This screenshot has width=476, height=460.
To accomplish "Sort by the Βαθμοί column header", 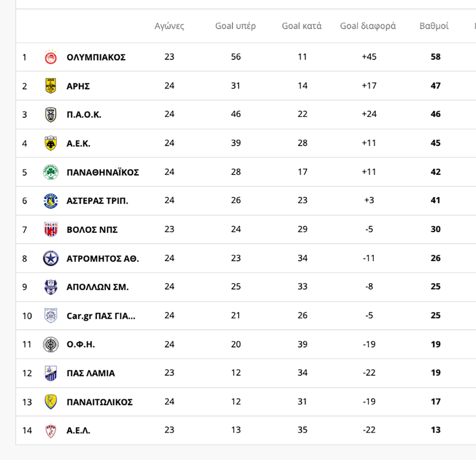I will coord(434,26).
